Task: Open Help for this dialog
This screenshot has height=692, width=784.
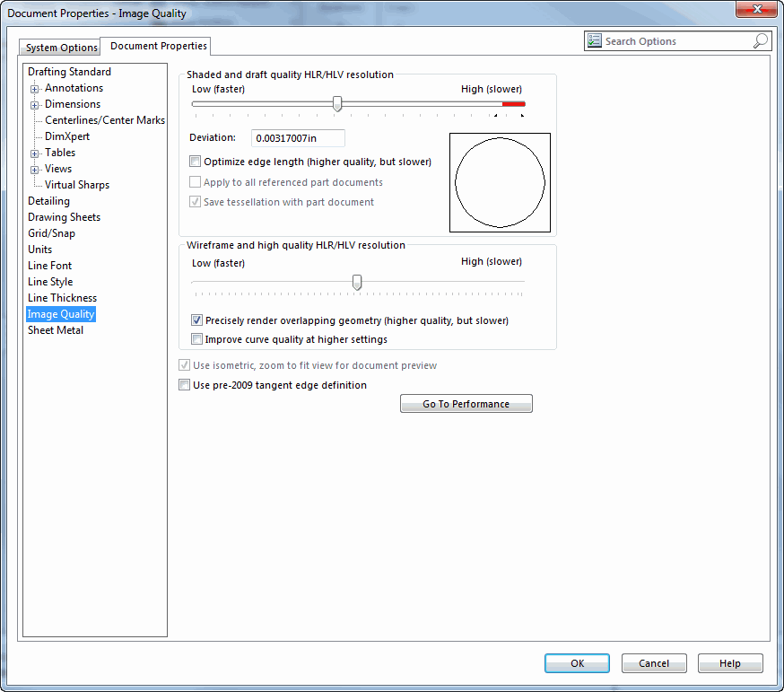Action: (x=730, y=663)
